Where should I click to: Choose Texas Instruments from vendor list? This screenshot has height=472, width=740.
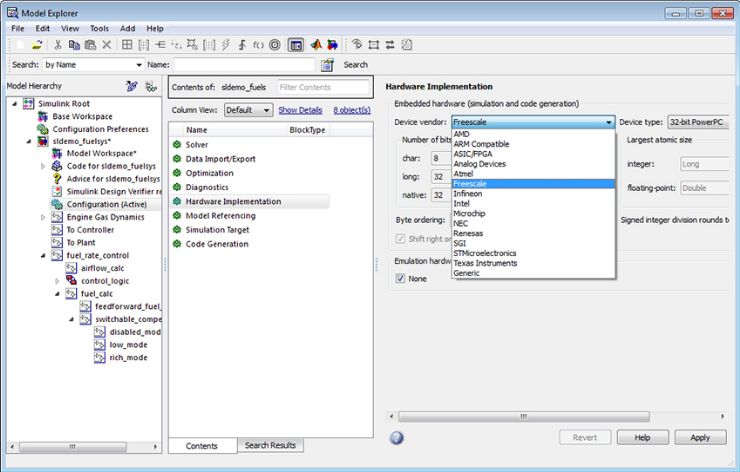(x=533, y=263)
